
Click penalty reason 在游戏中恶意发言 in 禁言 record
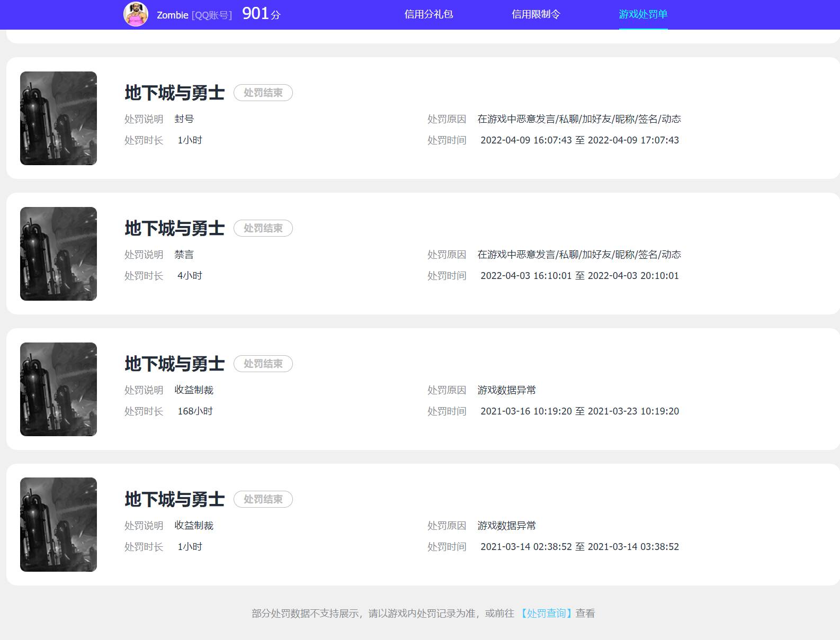pyautogui.click(x=579, y=255)
